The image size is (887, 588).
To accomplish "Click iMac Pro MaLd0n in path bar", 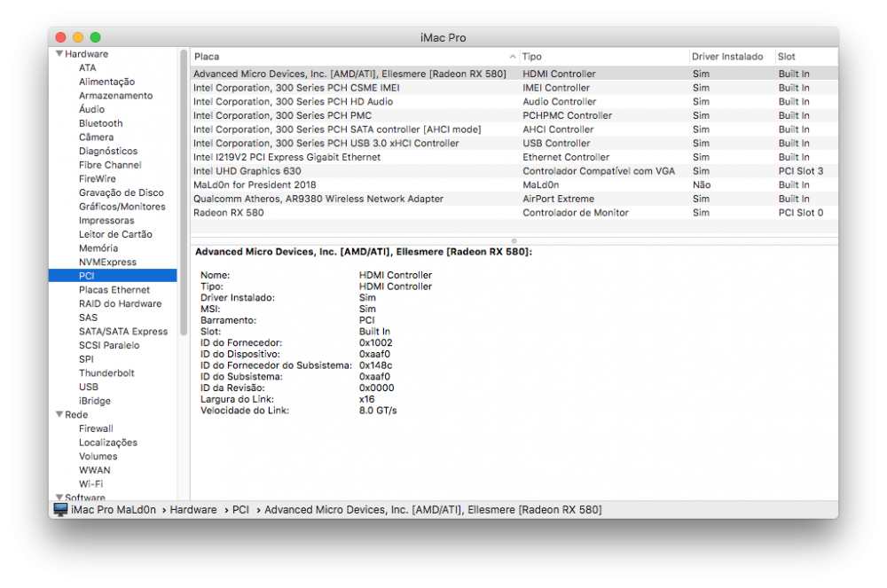I will [x=114, y=509].
